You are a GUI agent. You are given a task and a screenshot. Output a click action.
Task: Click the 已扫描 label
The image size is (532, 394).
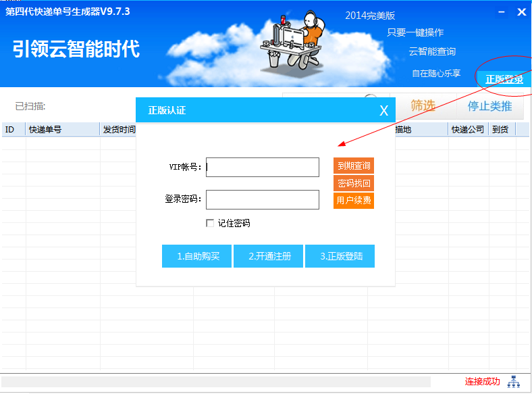pos(30,106)
